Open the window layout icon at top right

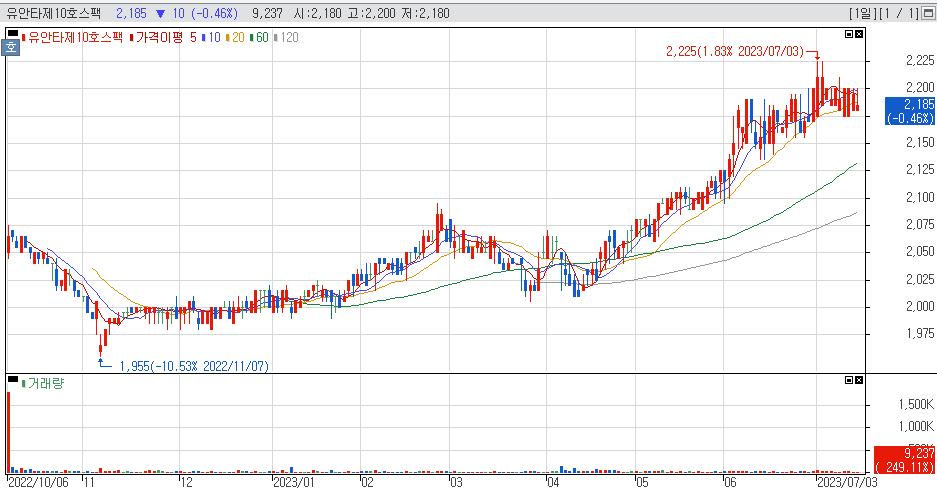[x=928, y=13]
